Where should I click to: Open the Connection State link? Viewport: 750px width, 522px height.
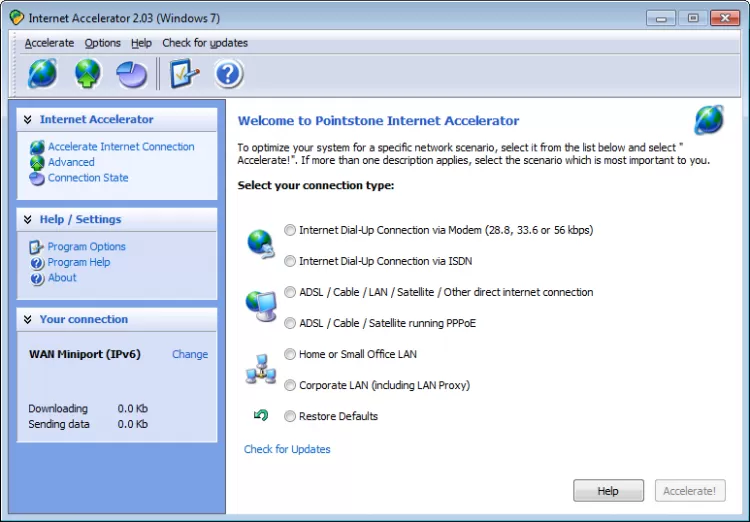88,178
